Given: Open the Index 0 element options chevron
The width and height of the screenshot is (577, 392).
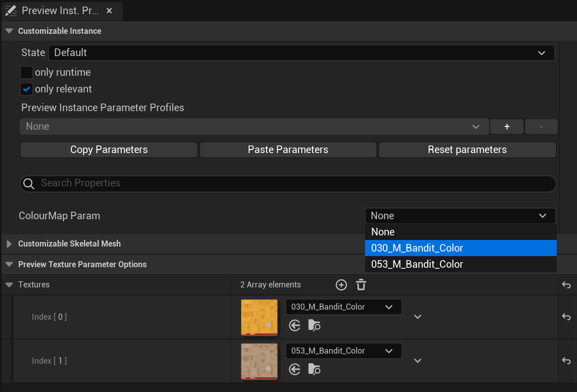Looking at the screenshot, I should coord(417,317).
